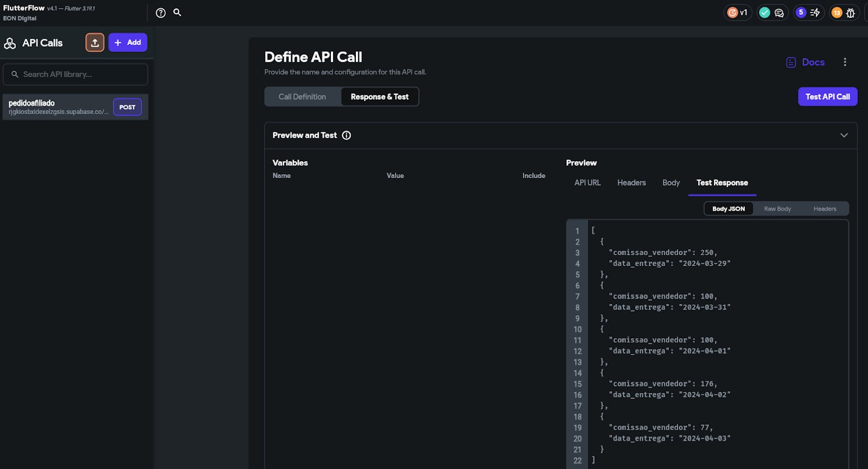Image resolution: width=868 pixels, height=469 pixels.
Task: Click the three-dot more options menu
Action: click(845, 62)
